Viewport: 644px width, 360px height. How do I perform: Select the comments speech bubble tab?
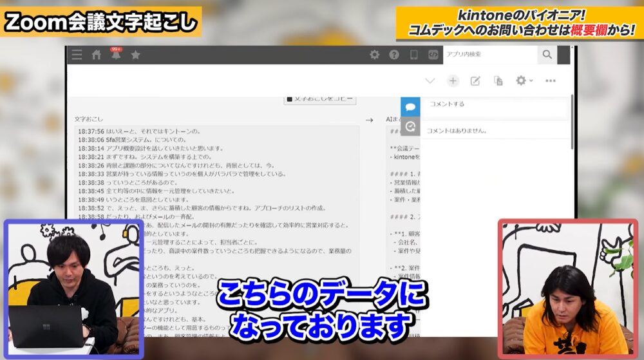[410, 107]
